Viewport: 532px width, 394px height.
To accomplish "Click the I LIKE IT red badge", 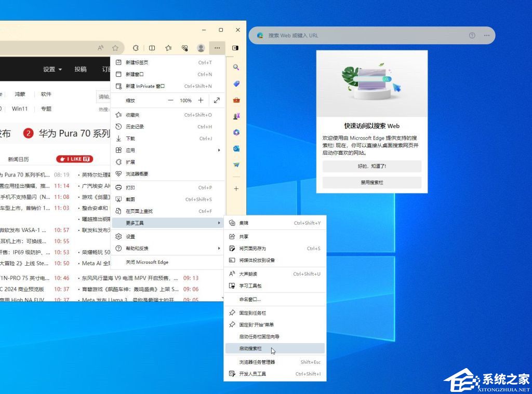I will 75,159.
